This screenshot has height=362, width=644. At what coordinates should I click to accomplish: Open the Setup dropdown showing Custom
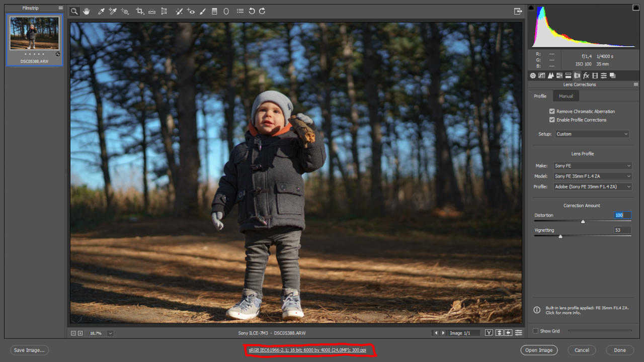pyautogui.click(x=592, y=134)
